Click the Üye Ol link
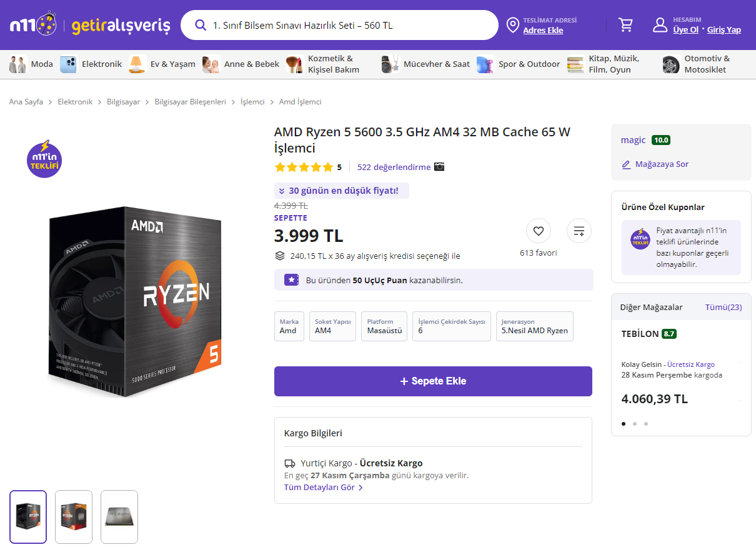This screenshot has height=557, width=756. 685,29
